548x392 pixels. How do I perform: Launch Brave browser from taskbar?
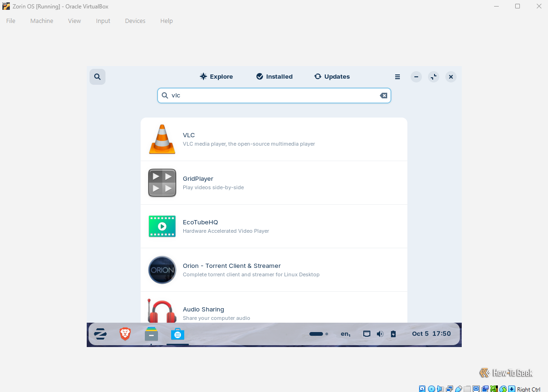125,334
